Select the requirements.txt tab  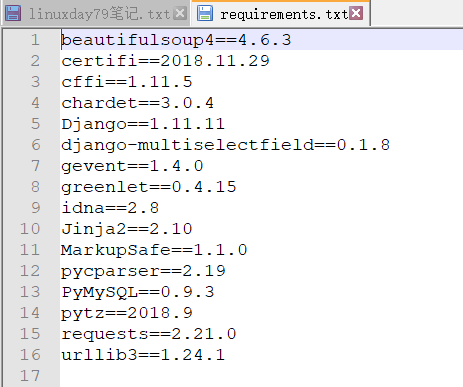pyautogui.click(x=281, y=13)
